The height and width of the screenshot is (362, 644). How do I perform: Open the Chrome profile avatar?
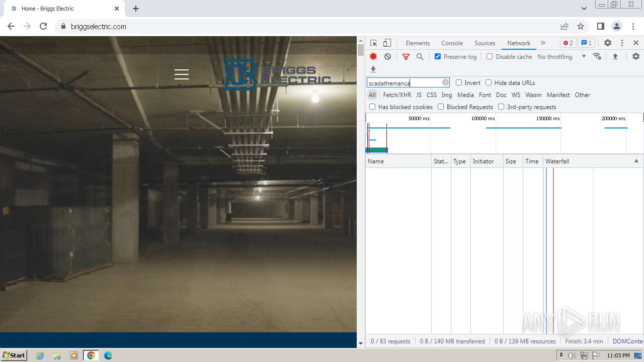click(x=617, y=26)
